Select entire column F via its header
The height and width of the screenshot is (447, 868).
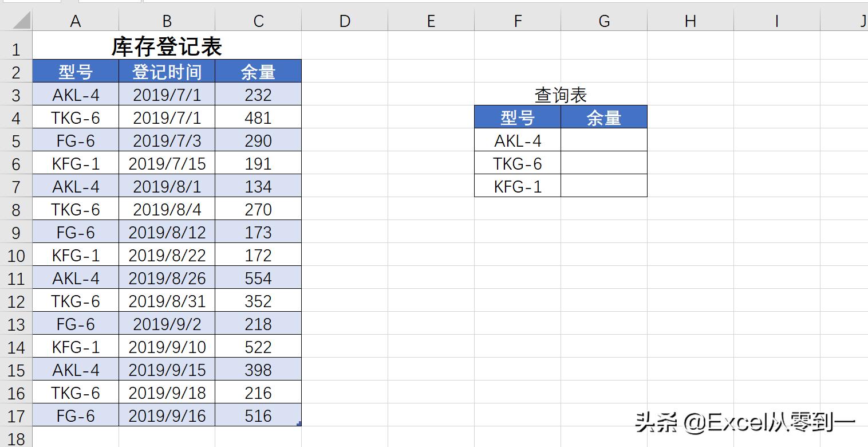pos(517,21)
